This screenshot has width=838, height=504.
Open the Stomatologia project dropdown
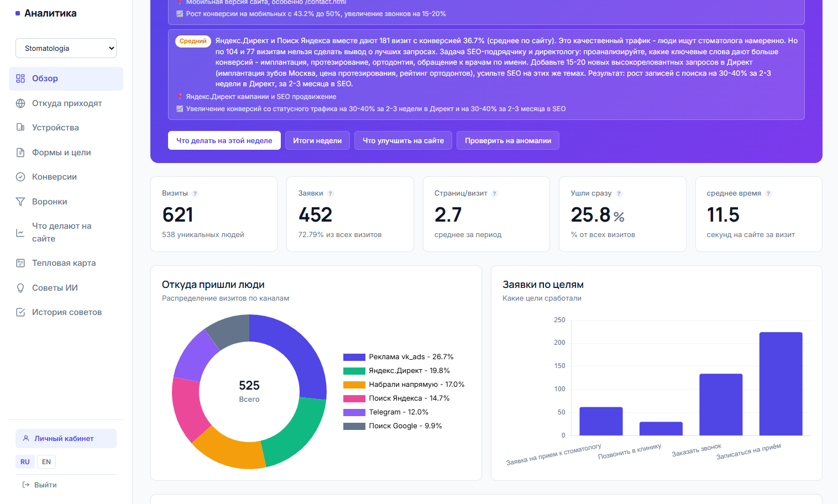coord(66,48)
